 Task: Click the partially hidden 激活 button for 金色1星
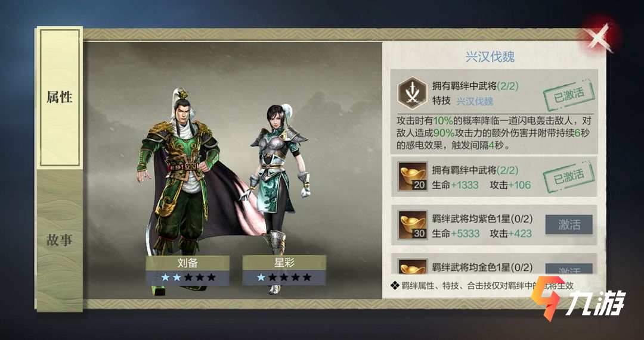[x=569, y=269]
